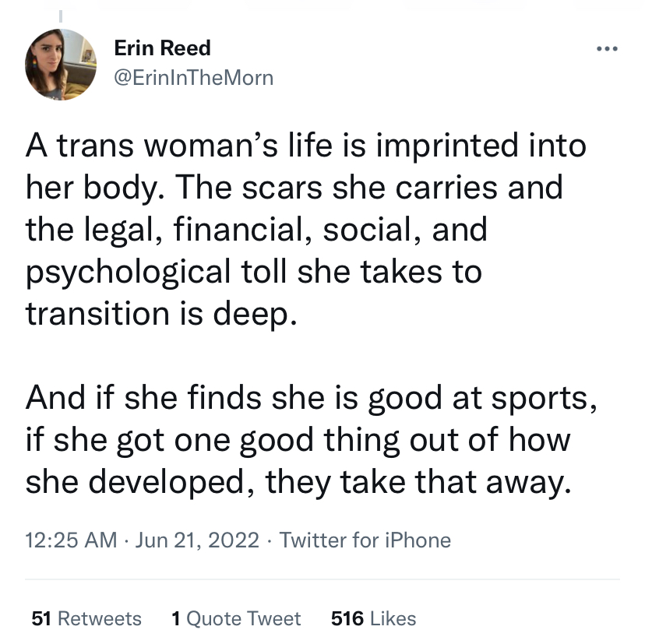Viewport: 645px width, 644px height.
Task: Open the Twitter for iPhone source link
Action: [365, 540]
